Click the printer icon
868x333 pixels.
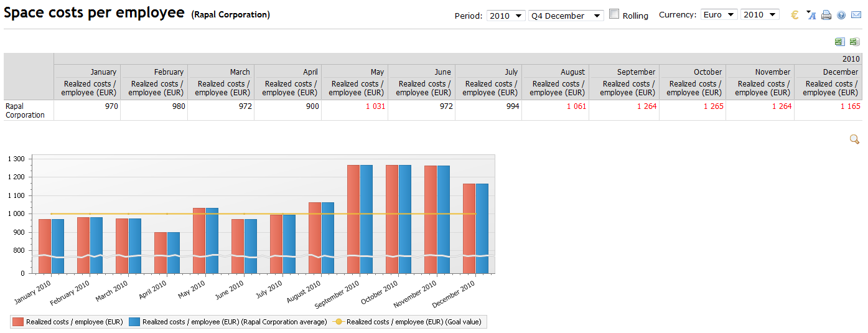coord(826,16)
